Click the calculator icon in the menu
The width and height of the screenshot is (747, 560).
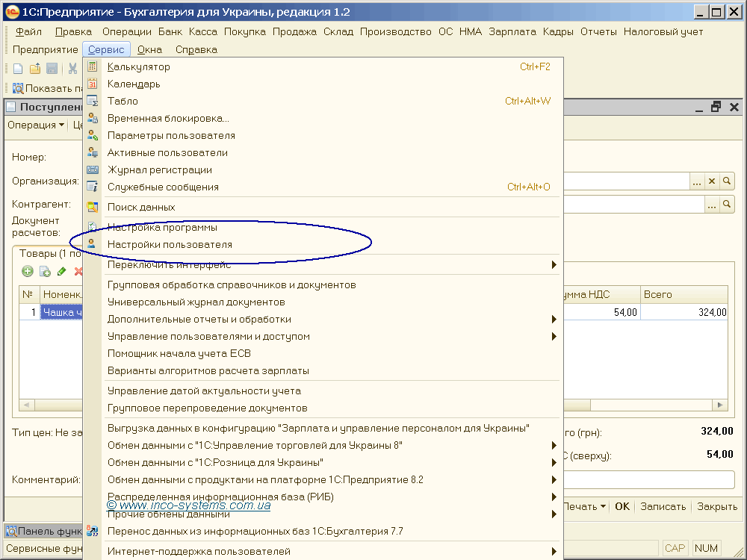tap(93, 66)
